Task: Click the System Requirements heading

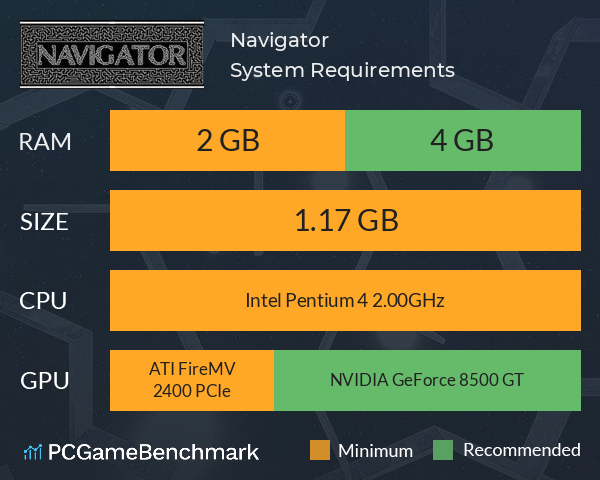Action: point(342,70)
